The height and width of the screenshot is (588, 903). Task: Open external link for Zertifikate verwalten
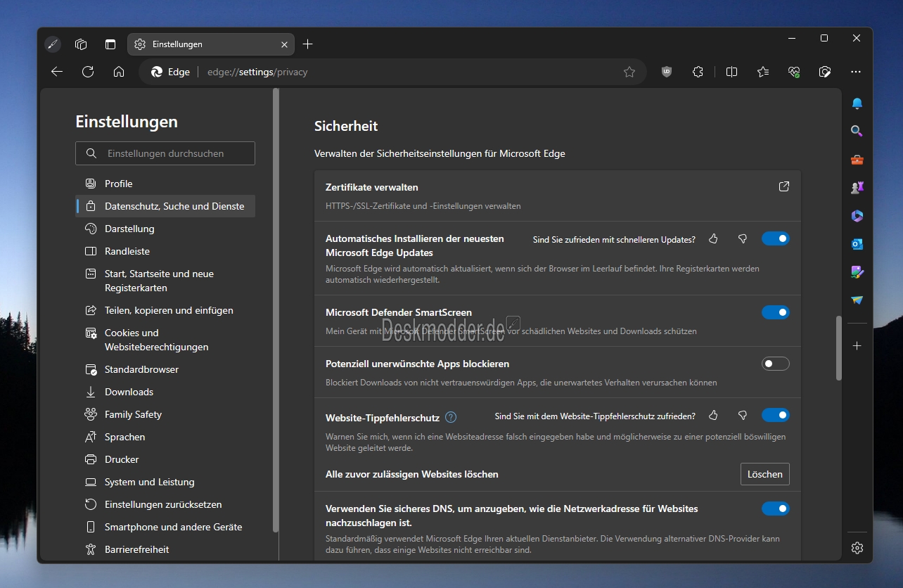(784, 186)
